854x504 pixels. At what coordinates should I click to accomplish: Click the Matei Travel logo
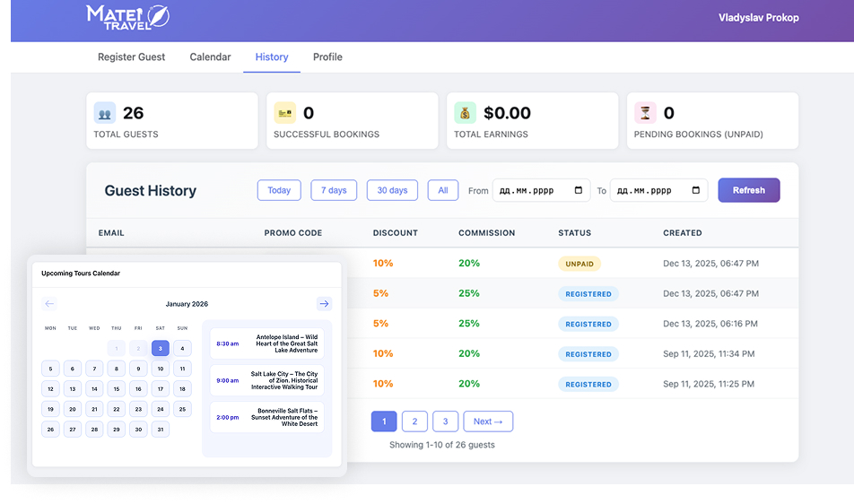pos(127,17)
